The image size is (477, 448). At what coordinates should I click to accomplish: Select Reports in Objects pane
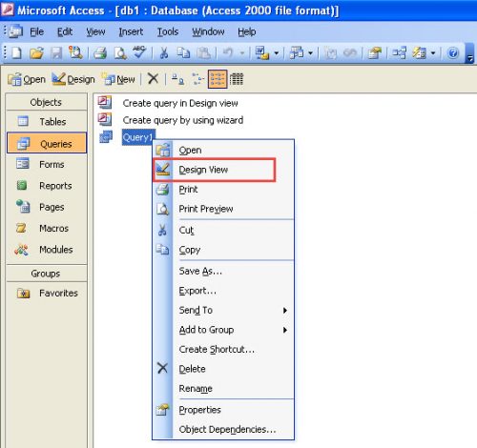pos(47,186)
